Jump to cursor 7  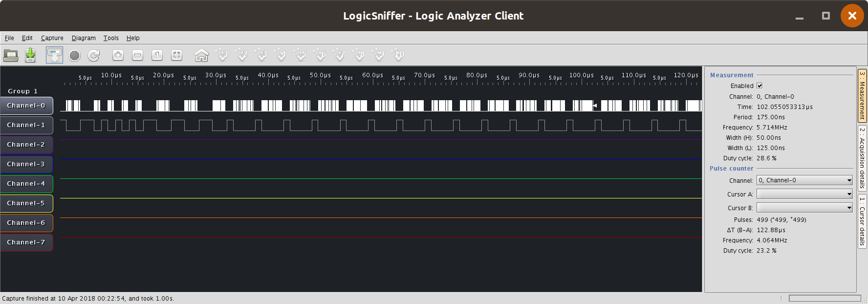coord(340,55)
